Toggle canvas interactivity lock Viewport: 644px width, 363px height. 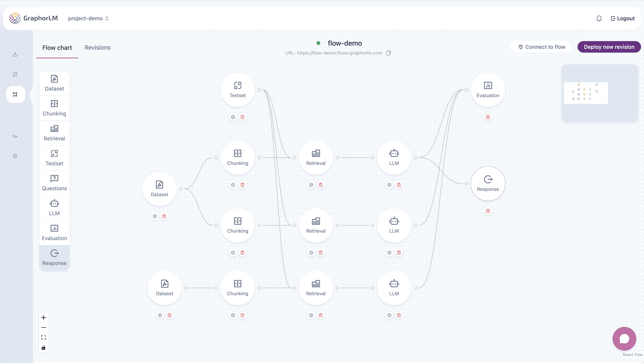click(43, 347)
